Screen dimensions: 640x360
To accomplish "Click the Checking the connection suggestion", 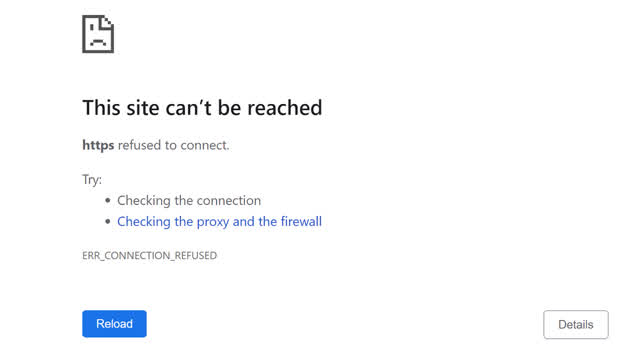I will [189, 200].
